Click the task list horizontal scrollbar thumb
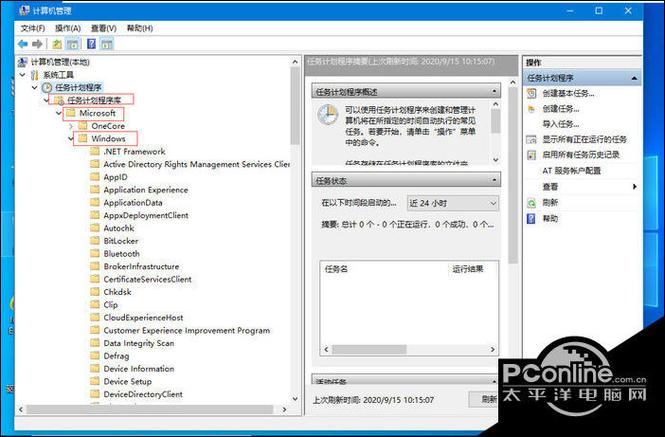This screenshot has height=437, width=665. pyautogui.click(x=369, y=350)
